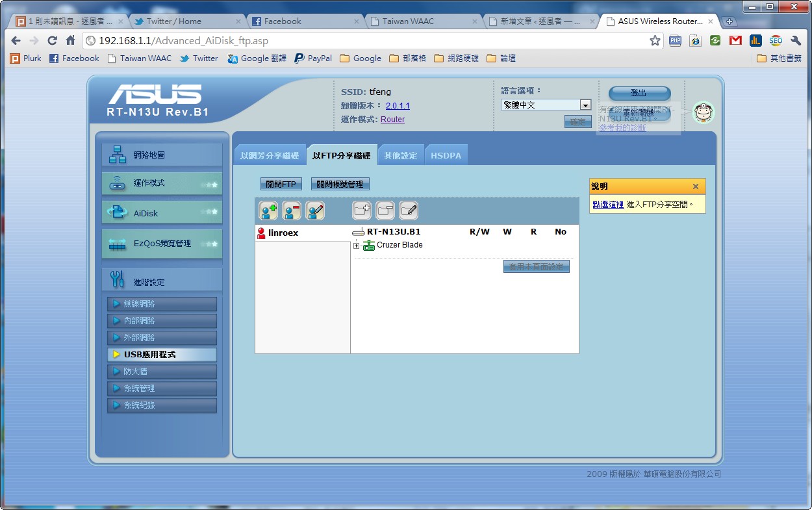Switch to 以網芳分享磁碟 tab
Screen dimensions: 812x510
point(270,156)
